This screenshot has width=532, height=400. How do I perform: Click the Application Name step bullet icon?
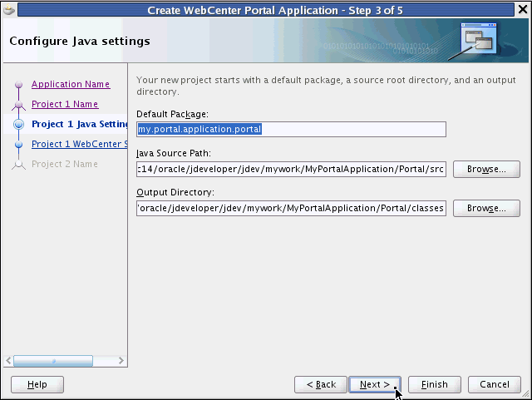(18, 84)
